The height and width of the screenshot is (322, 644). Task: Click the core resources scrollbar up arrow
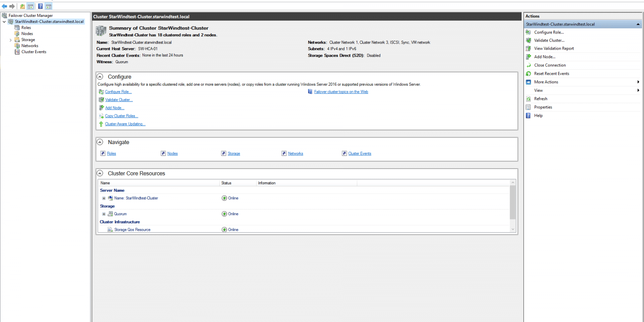[513, 183]
